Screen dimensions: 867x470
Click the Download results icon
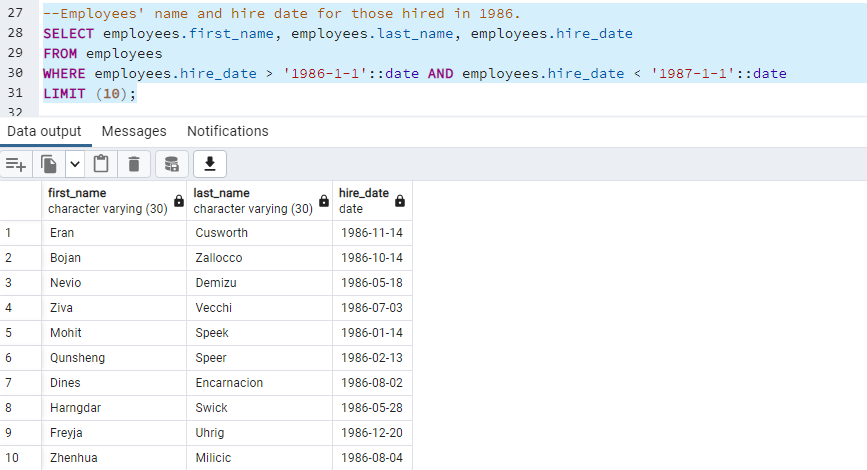point(210,164)
